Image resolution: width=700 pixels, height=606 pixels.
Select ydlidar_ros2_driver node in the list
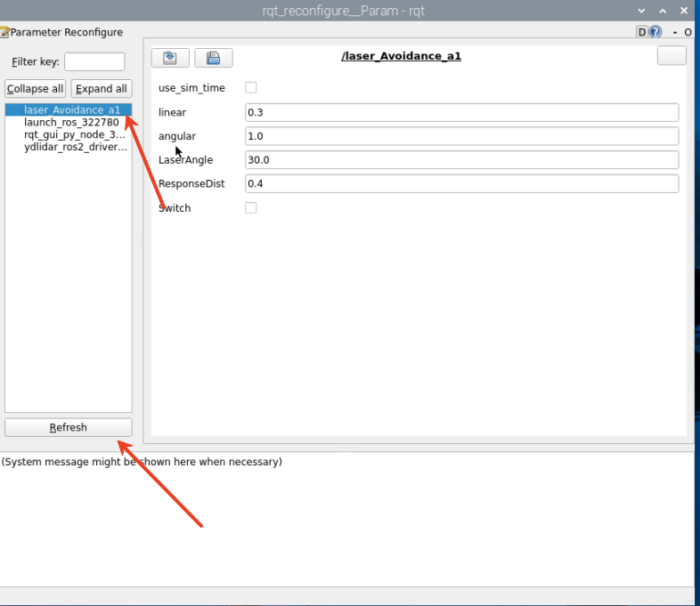click(x=75, y=148)
